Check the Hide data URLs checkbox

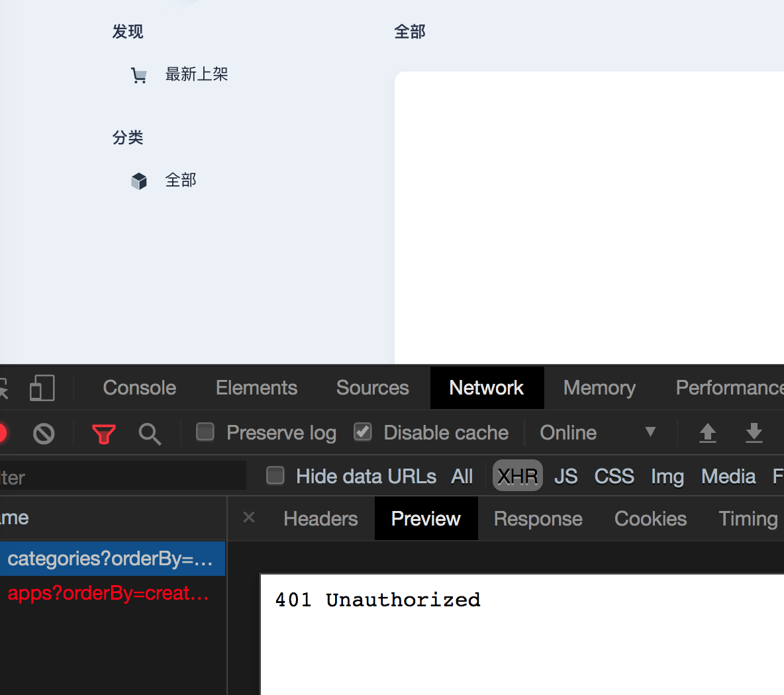click(275, 475)
